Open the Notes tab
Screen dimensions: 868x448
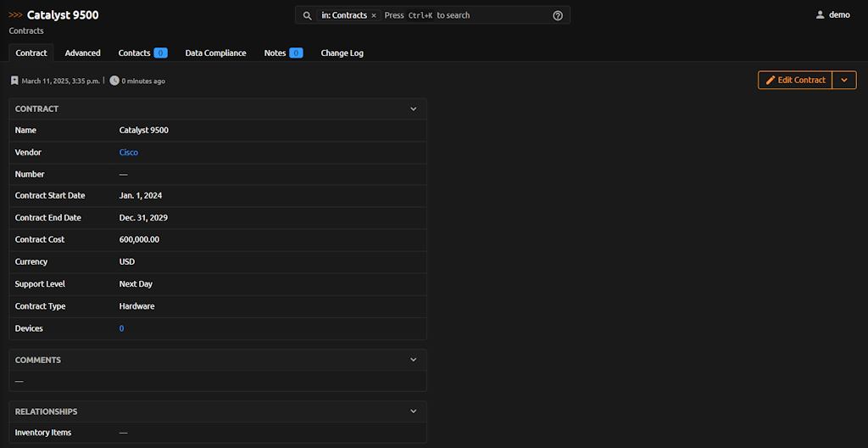click(282, 53)
